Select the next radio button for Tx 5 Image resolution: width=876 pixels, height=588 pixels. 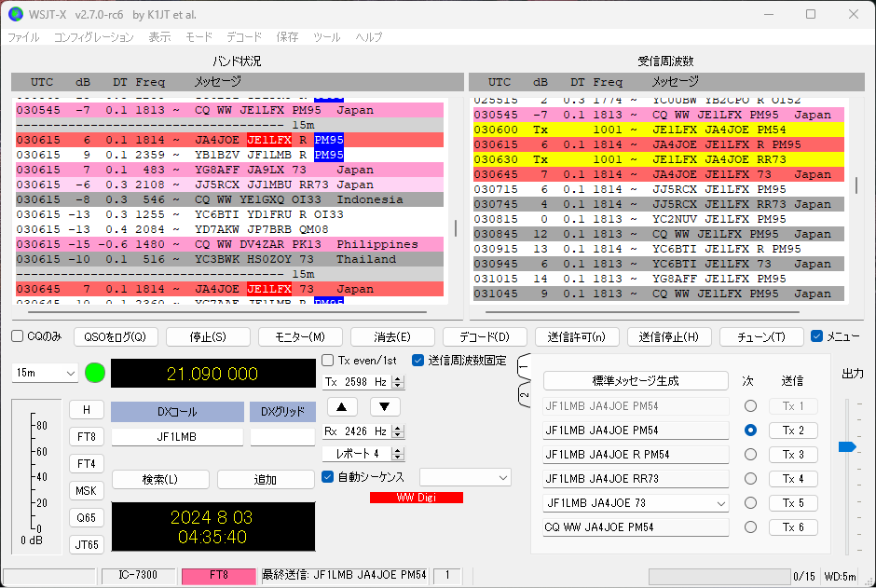point(750,502)
